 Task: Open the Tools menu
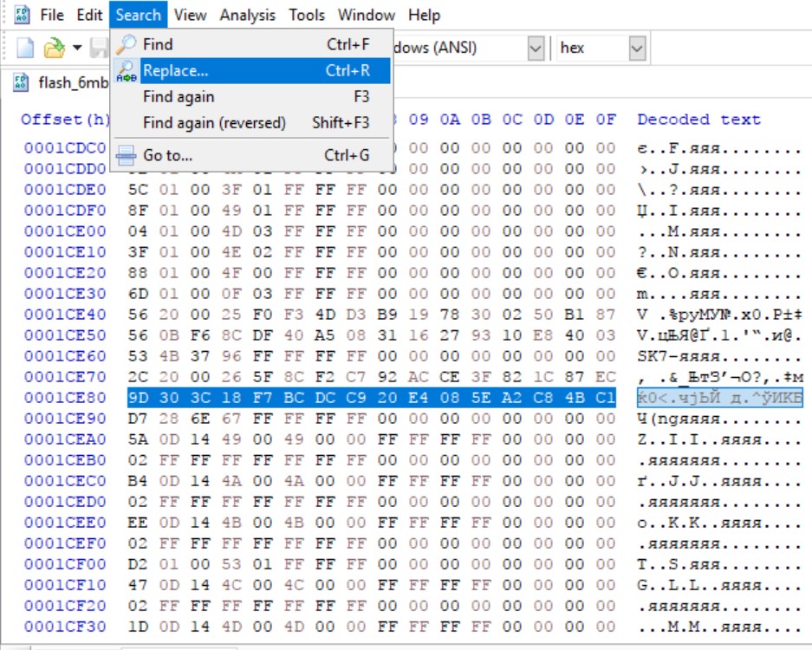(x=306, y=15)
